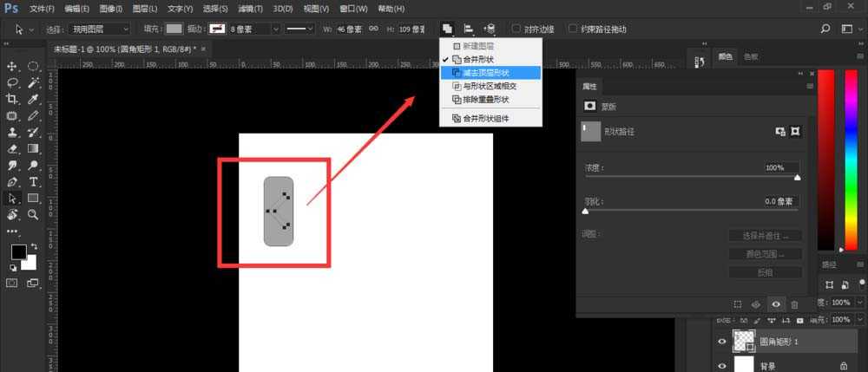This screenshot has width=868, height=372.
Task: Click the 选择并遮住 button
Action: tap(765, 236)
